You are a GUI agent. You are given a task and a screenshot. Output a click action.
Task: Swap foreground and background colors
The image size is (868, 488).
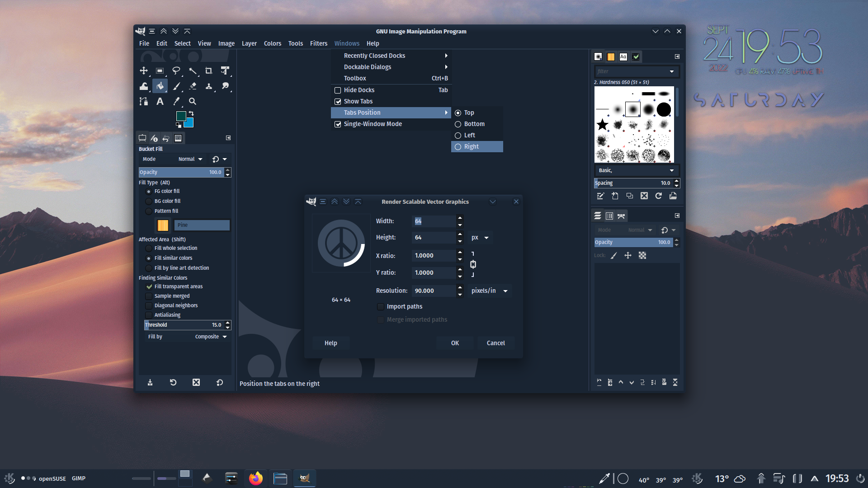click(191, 113)
